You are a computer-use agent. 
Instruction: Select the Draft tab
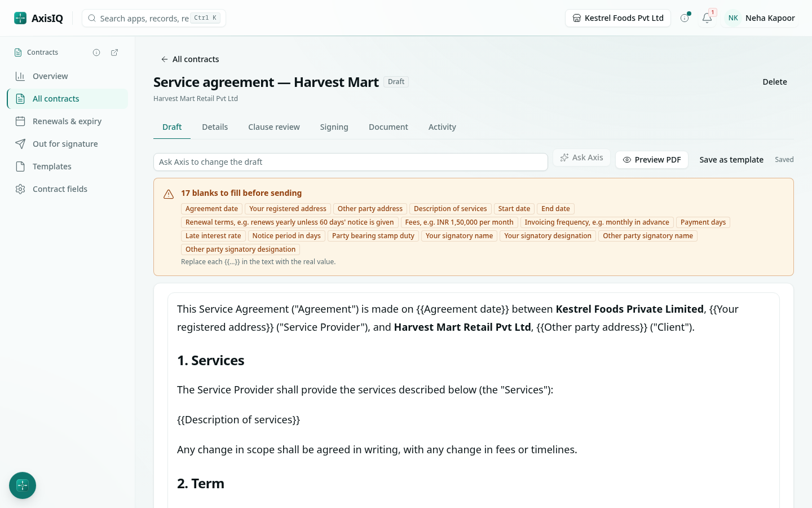coord(172,127)
